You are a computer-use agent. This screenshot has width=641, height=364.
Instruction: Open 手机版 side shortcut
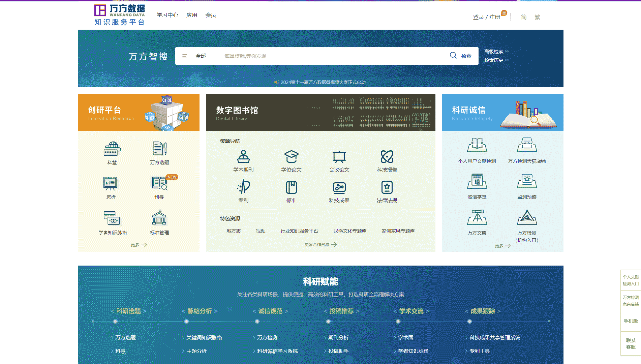pos(631,321)
